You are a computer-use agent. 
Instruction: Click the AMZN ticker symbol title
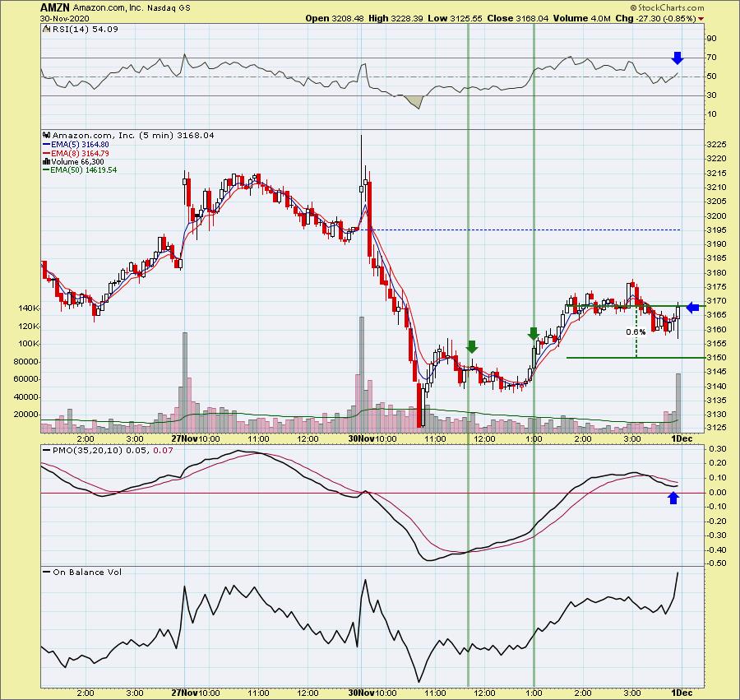57,7
